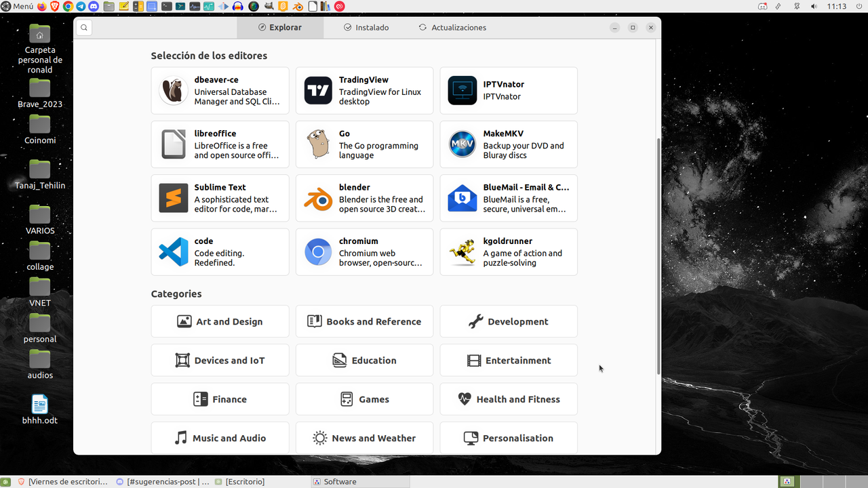
Task: Open the search icon in the Software window
Action: coord(84,28)
